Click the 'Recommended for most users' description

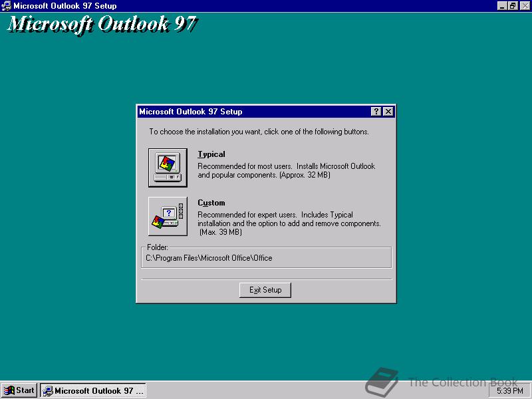(x=287, y=171)
